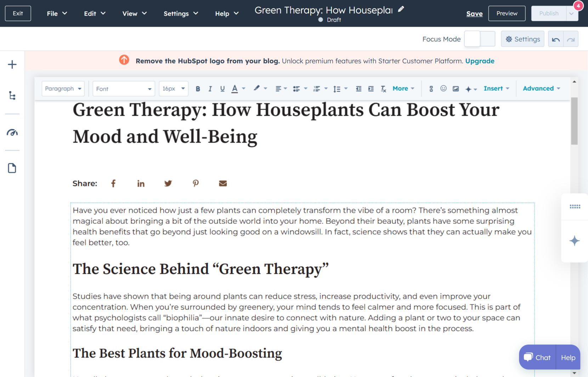Toggle bold formatting
The height and width of the screenshot is (377, 588).
coord(198,89)
